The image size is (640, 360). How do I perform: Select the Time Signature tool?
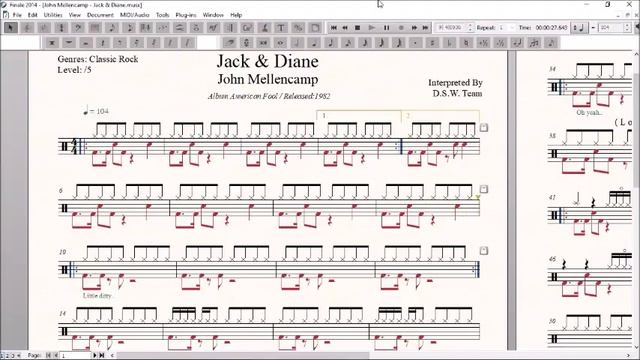(x=61, y=28)
